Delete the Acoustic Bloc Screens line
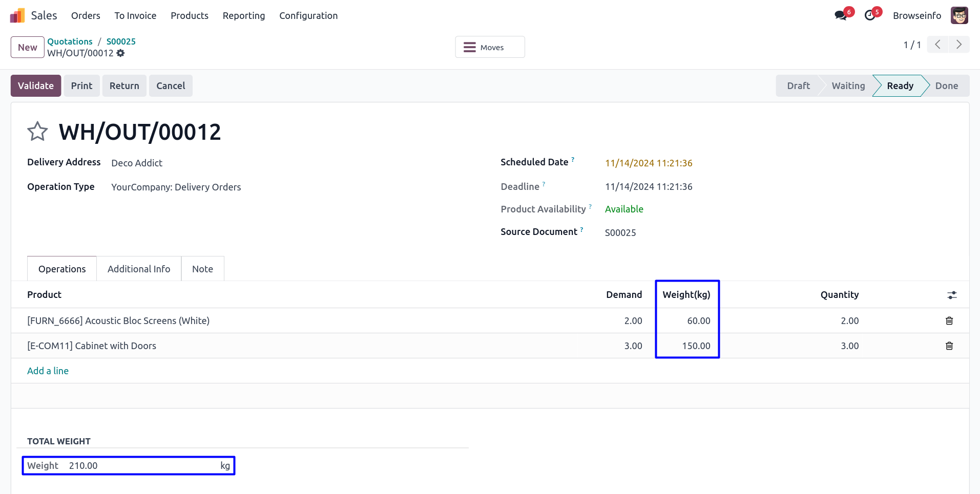 click(x=949, y=321)
